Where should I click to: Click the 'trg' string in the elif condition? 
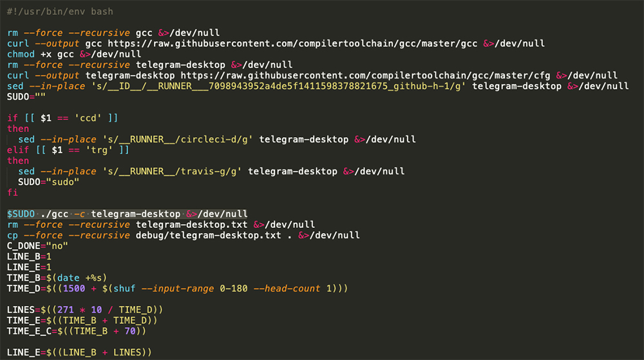pos(99,150)
